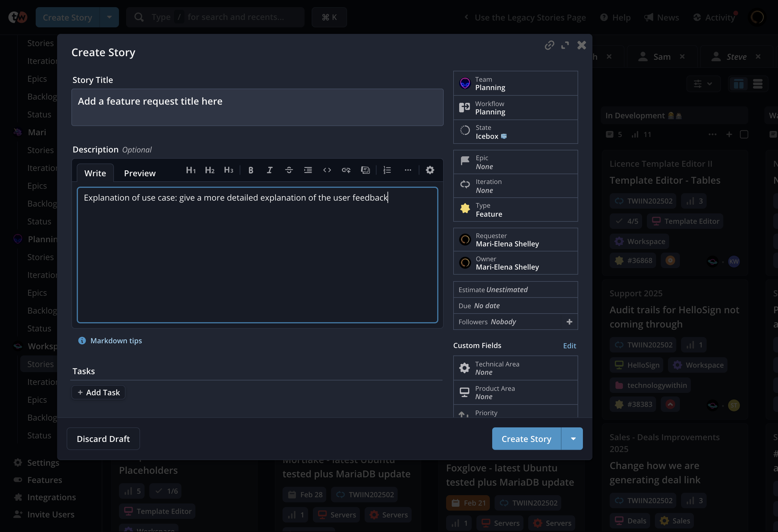Image resolution: width=778 pixels, height=532 pixels.
Task: Choose an Iteration for the story
Action: pyautogui.click(x=515, y=186)
